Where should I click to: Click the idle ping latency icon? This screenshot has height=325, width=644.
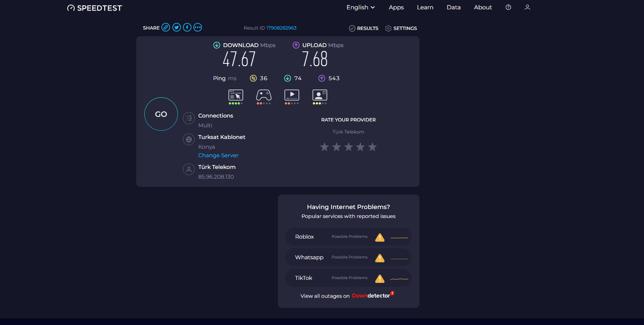tap(253, 78)
